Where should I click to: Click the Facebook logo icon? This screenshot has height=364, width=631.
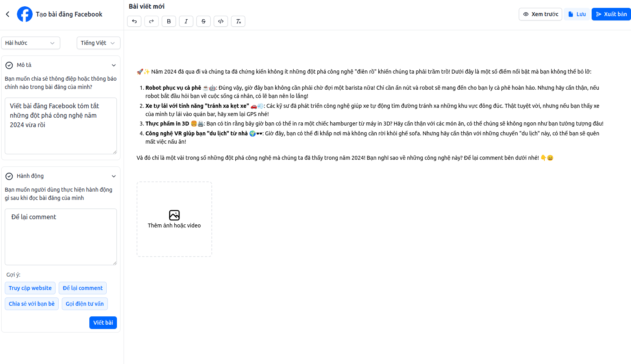(25, 14)
